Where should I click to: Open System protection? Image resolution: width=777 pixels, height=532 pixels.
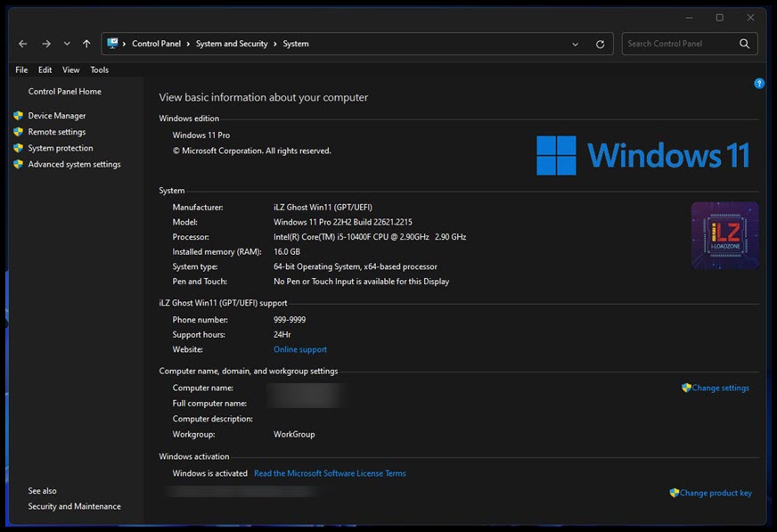[x=61, y=148]
